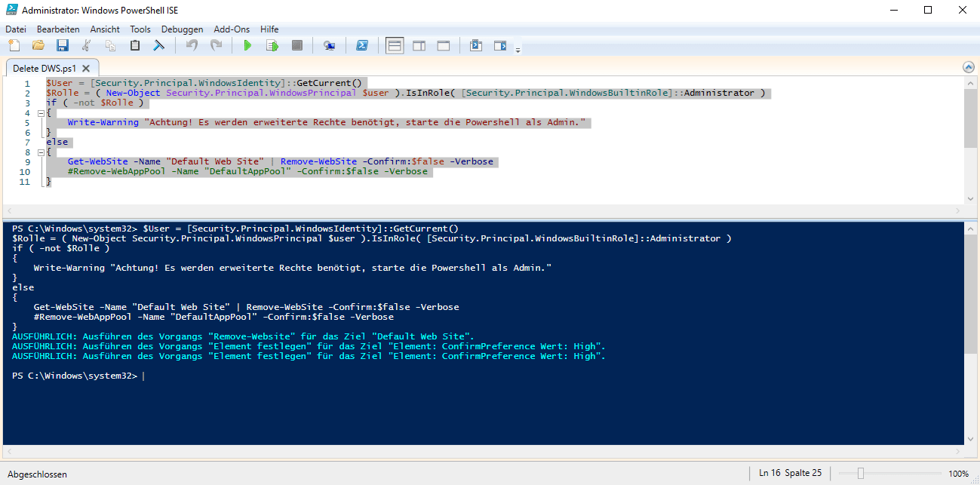Toggle Show Script Pane Right layout
Image resolution: width=980 pixels, height=485 pixels.
419,46
